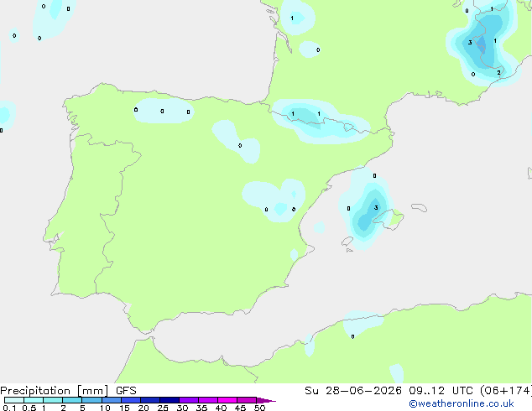Pick the 15–20 mm legend color swatch
The height and width of the screenshot is (411, 532).
tap(131, 400)
